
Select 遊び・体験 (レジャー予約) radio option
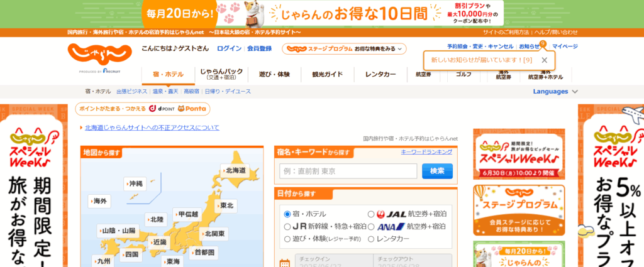(287, 239)
